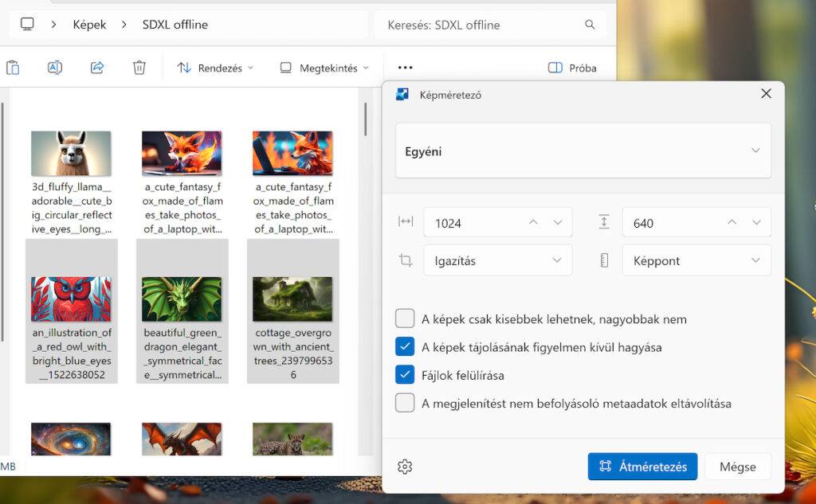Click the Mégse cancel button

coord(737,467)
